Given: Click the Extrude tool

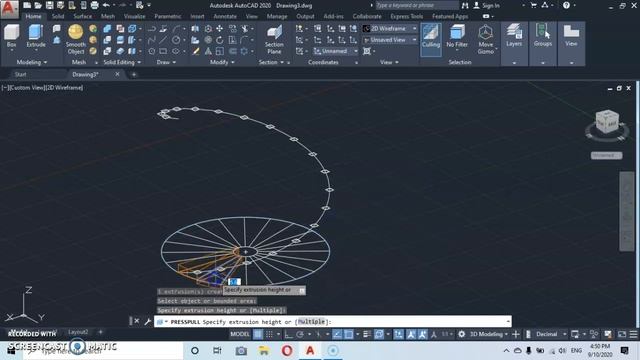Looking at the screenshot, I should tap(36, 37).
